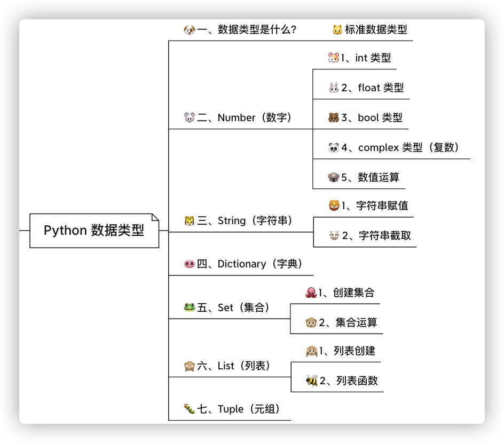Click the dog emoji beside 数据类型是什么
This screenshot has width=504, height=443.
tap(190, 30)
